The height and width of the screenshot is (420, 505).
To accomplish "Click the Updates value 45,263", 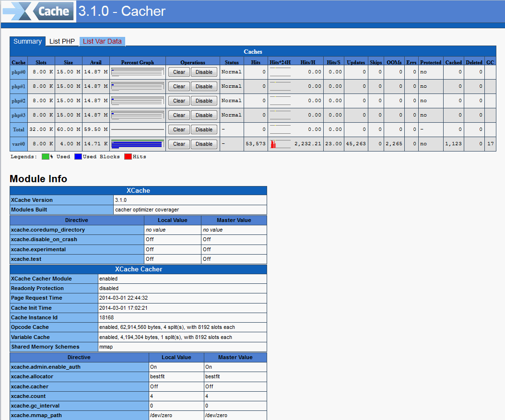I will (356, 144).
